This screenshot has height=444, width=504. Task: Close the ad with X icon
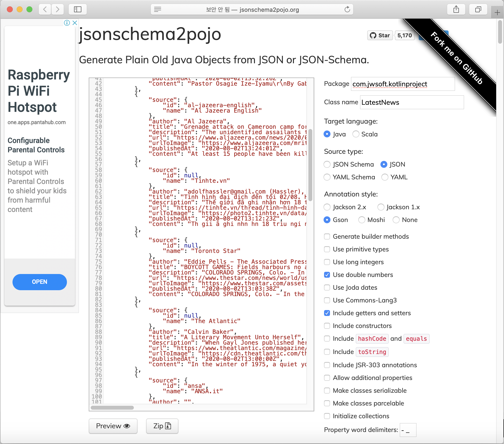pos(75,23)
